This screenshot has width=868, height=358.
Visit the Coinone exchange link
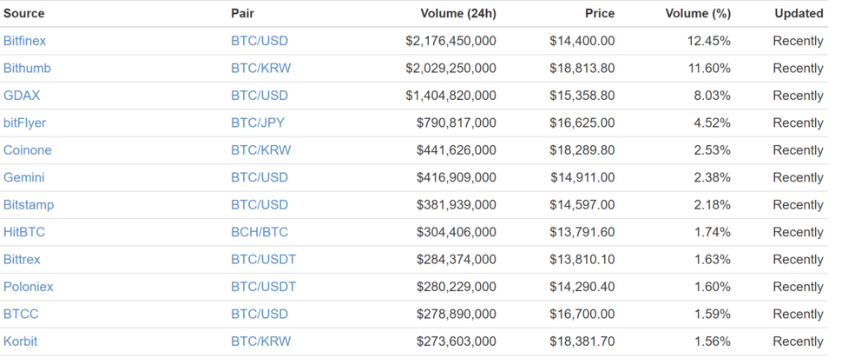point(27,150)
